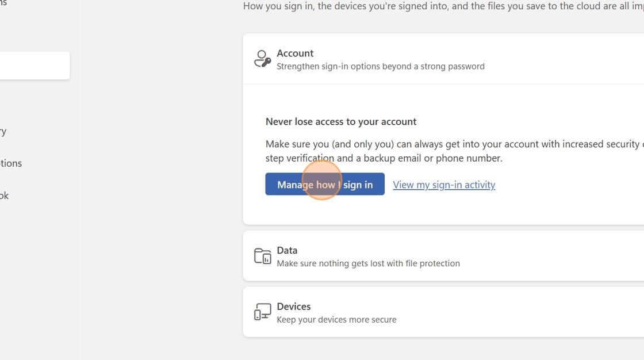The image size is (644, 360).
Task: Expand the Devices section heading
Action: point(293,307)
